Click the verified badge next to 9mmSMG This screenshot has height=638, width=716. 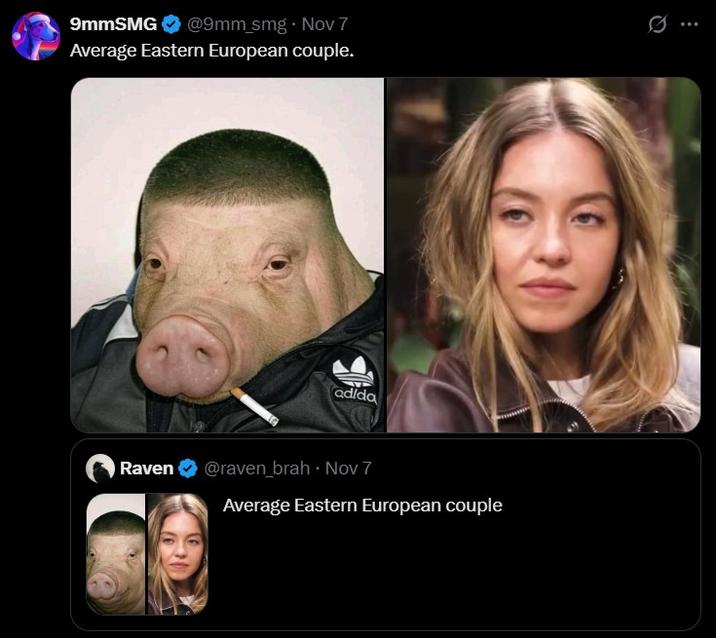(172, 24)
